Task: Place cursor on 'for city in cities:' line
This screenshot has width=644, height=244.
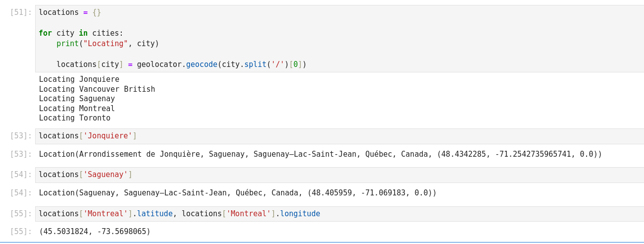Action: point(81,33)
